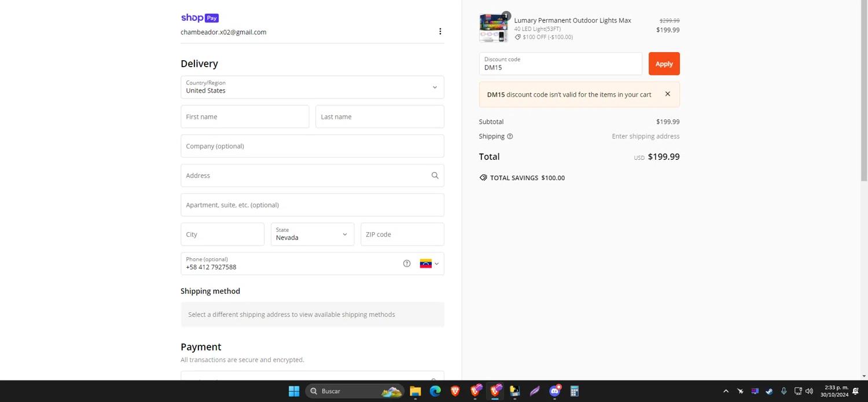Dismiss the DM15 invalid code message
The width and height of the screenshot is (868, 402).
[667, 94]
